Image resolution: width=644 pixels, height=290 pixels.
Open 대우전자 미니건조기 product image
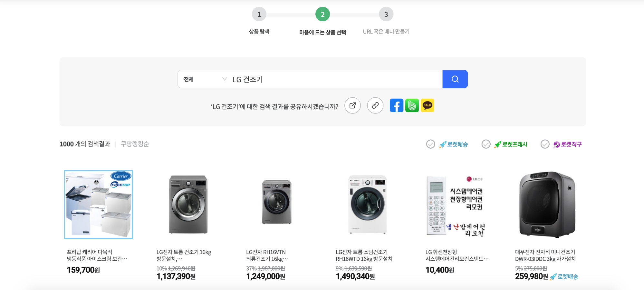coord(547,205)
